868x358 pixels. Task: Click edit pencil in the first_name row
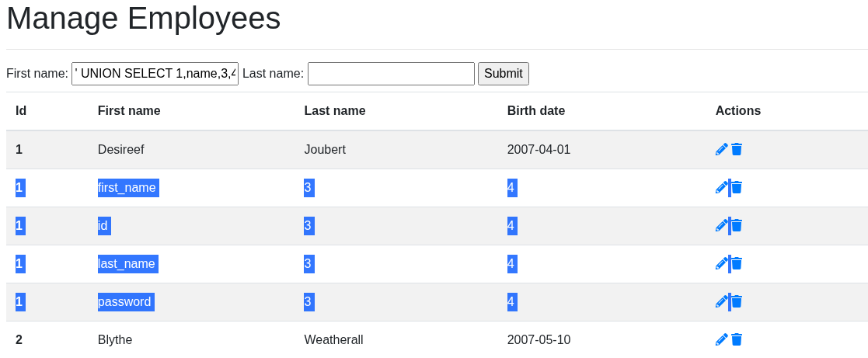point(721,188)
